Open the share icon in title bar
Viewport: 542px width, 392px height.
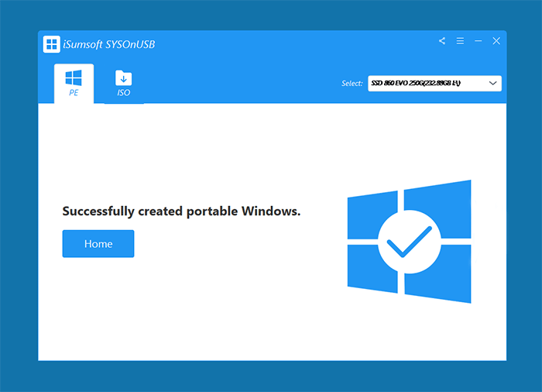442,41
